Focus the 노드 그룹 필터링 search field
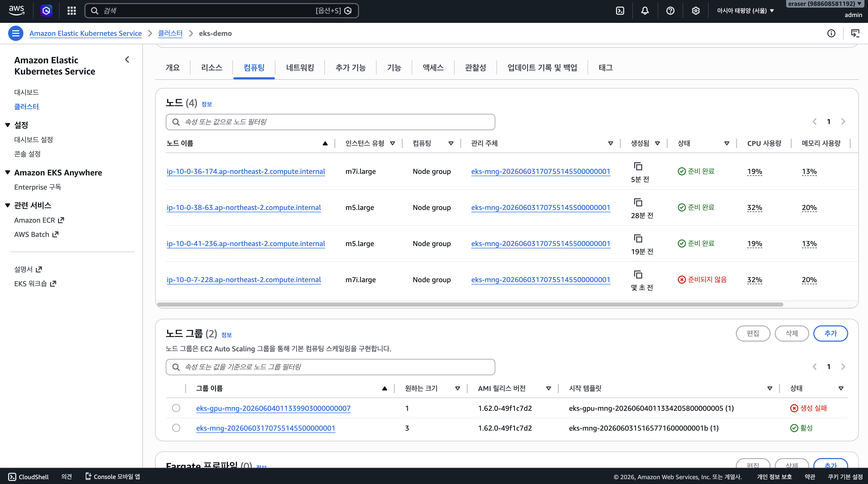Screen dimensions: 868x484 tap(330, 367)
